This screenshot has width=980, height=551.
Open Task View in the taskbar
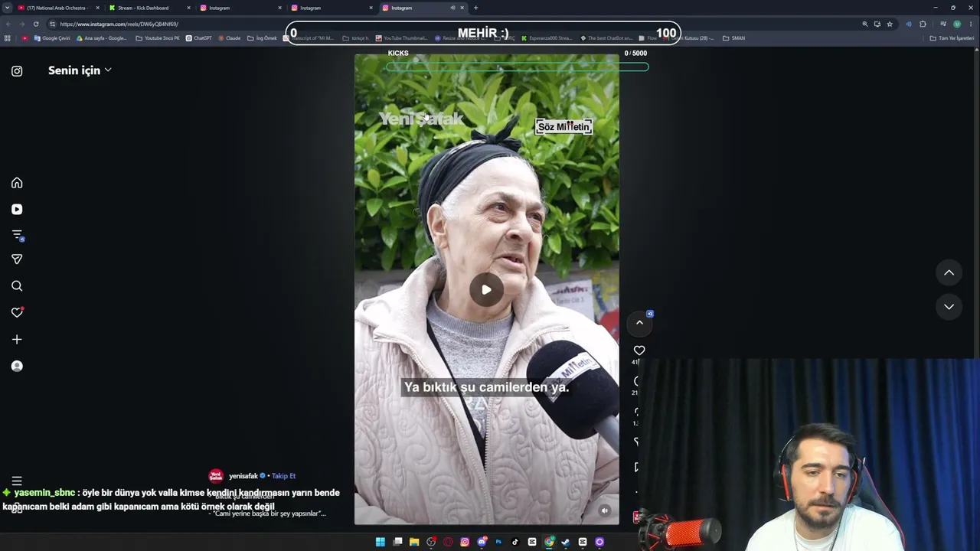pos(397,542)
